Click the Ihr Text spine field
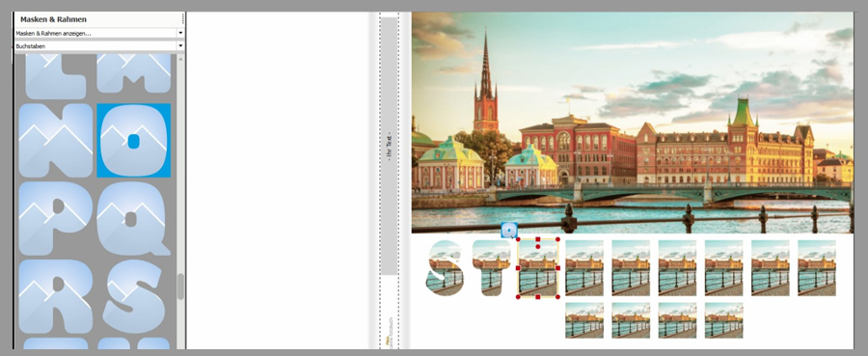Viewport: 868px width, 356px height. 390,147
